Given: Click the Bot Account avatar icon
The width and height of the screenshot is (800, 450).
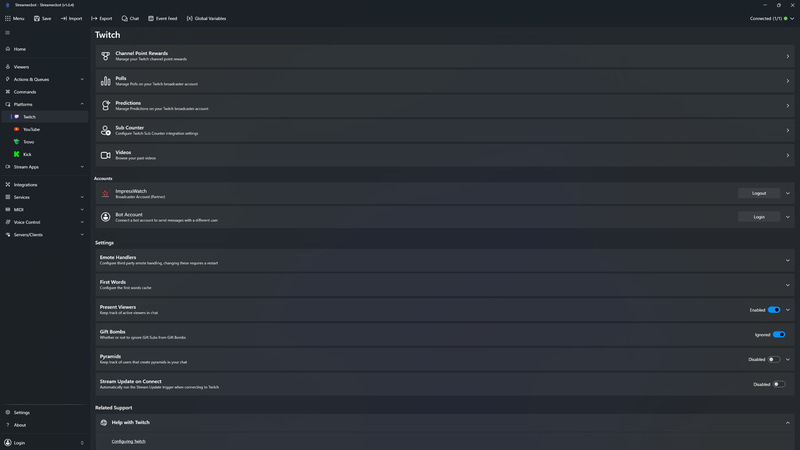Looking at the screenshot, I should (106, 217).
